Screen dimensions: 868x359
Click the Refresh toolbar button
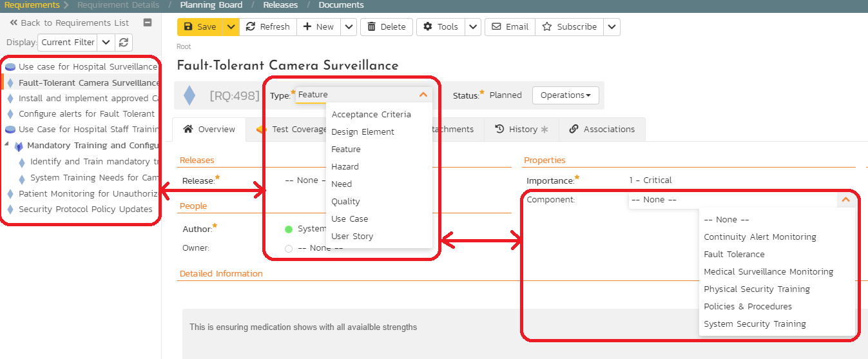tap(268, 26)
